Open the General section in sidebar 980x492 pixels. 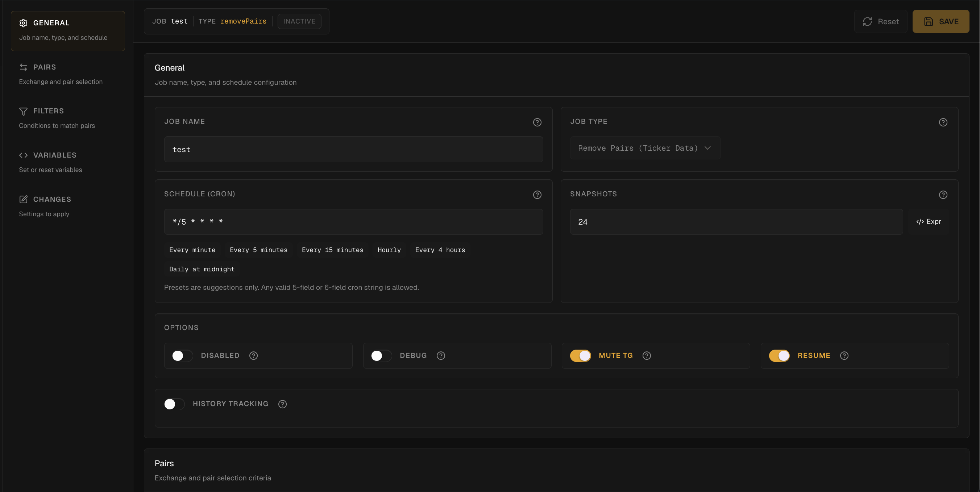pos(68,31)
